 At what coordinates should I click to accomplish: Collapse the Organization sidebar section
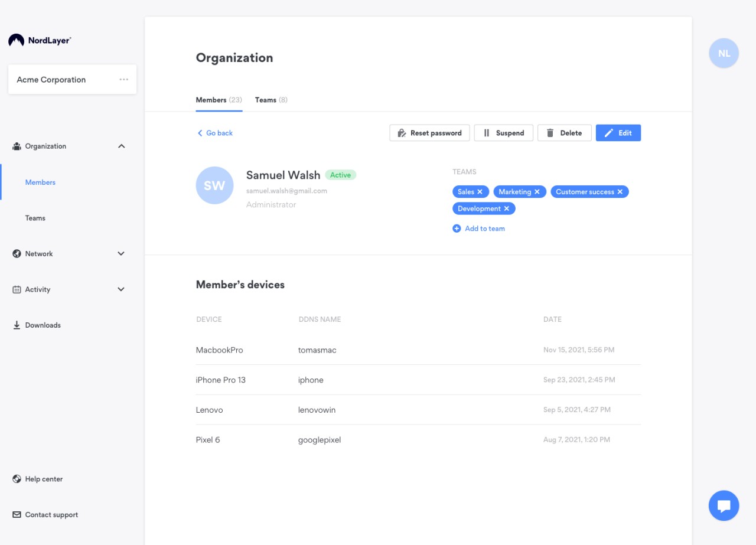[x=121, y=146]
